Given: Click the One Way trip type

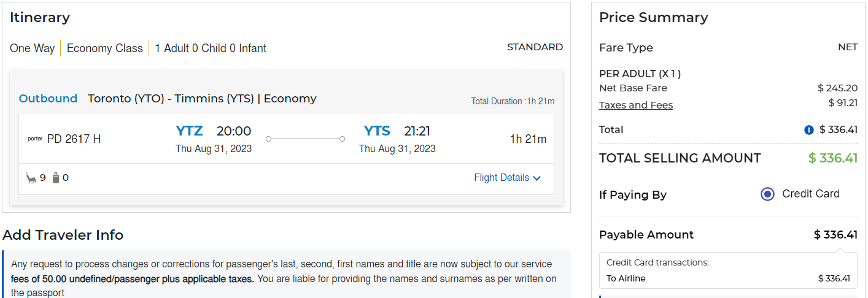Looking at the screenshot, I should pos(32,48).
